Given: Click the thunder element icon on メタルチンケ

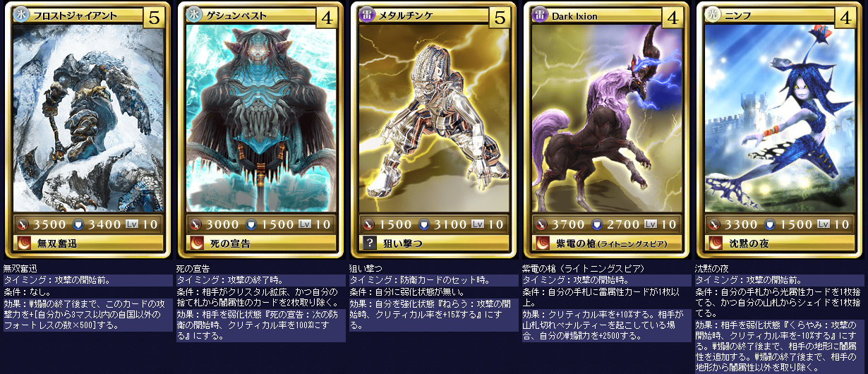Looking at the screenshot, I should point(367,15).
